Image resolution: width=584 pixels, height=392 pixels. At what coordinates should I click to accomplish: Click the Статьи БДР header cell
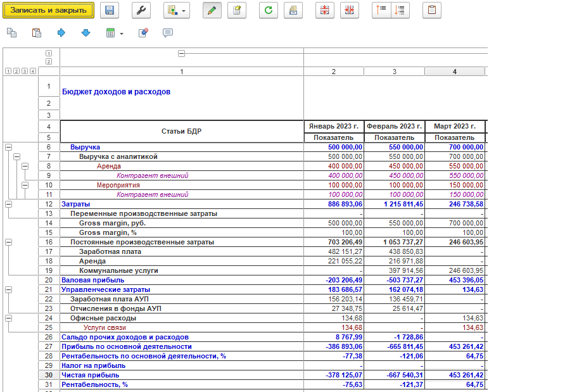coord(182,131)
